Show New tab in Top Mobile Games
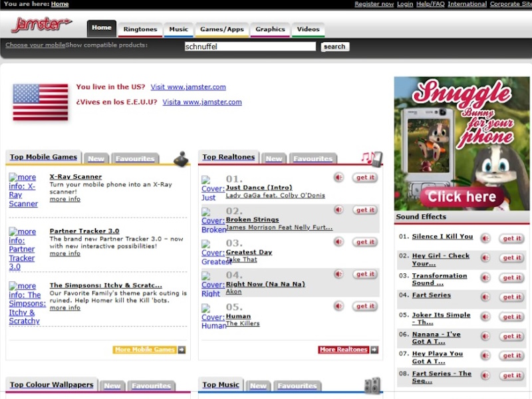The width and height of the screenshot is (532, 399). click(96, 159)
